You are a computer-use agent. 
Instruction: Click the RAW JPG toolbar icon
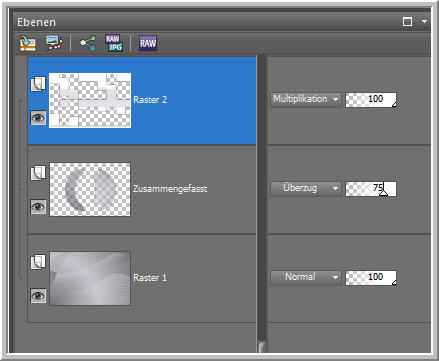(114, 43)
